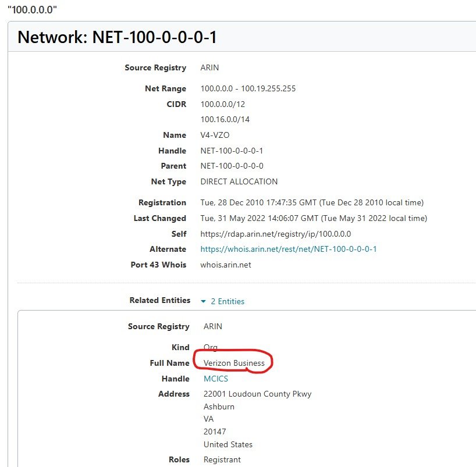
Task: Collapse the 2 Entities section
Action: (x=227, y=301)
